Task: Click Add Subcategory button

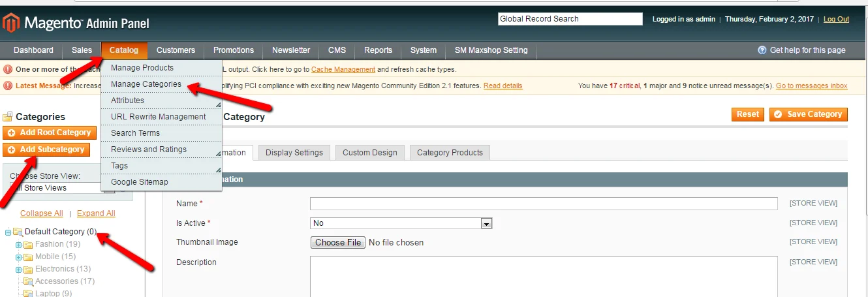Action: click(x=46, y=149)
